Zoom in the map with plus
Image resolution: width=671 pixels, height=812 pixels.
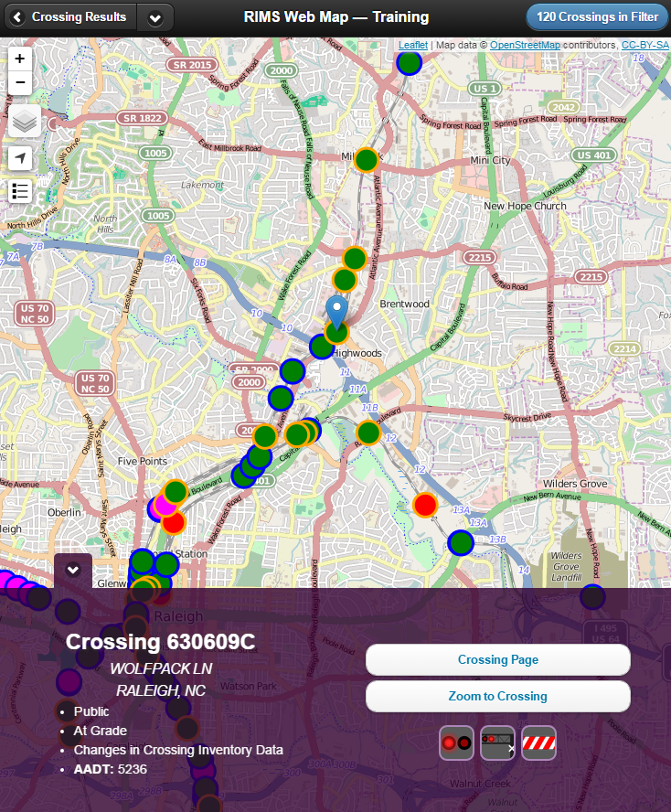tap(20, 59)
